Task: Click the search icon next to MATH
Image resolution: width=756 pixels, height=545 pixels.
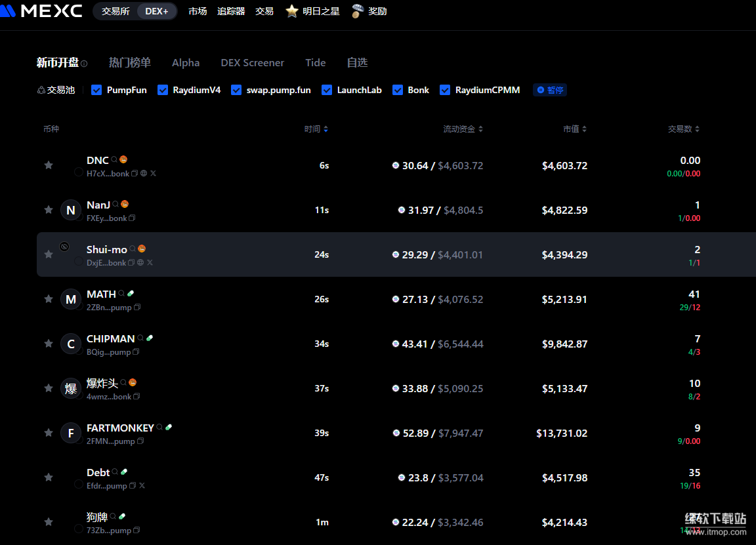Action: coord(121,294)
